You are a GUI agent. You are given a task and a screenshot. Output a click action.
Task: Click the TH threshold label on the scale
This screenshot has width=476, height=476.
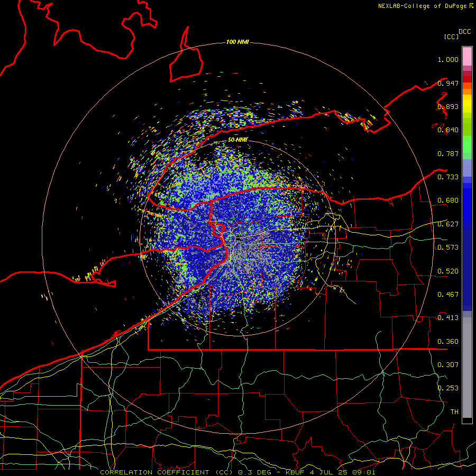(x=454, y=412)
